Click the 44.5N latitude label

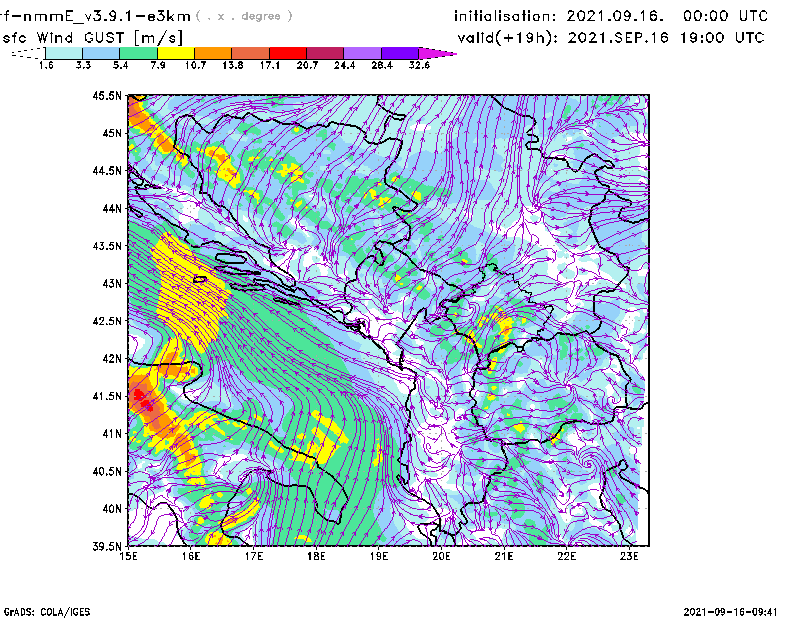click(107, 170)
